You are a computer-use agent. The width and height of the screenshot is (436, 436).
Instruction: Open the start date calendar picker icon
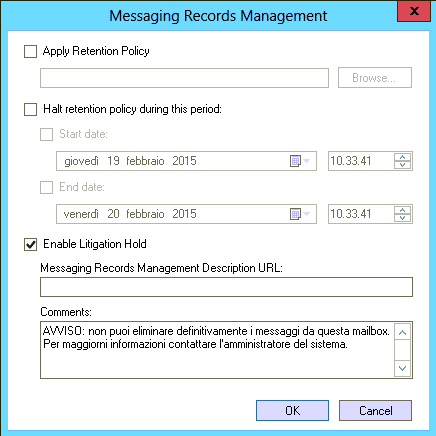299,161
